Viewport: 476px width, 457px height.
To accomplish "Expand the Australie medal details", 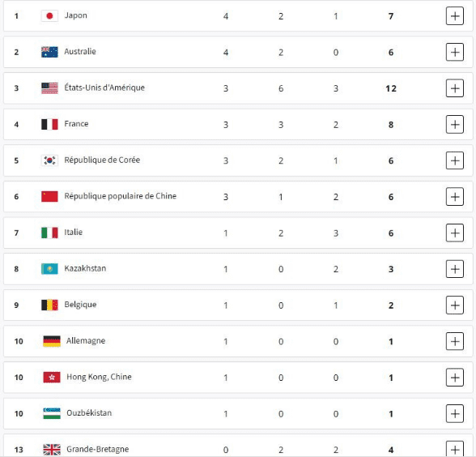I will (x=455, y=52).
